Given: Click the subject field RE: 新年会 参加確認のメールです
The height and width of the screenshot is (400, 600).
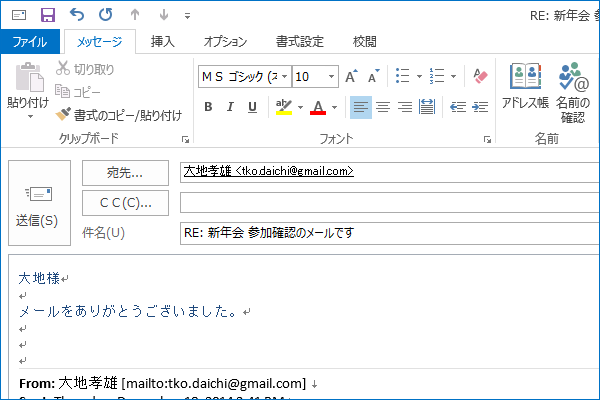Looking at the screenshot, I should click(x=390, y=233).
